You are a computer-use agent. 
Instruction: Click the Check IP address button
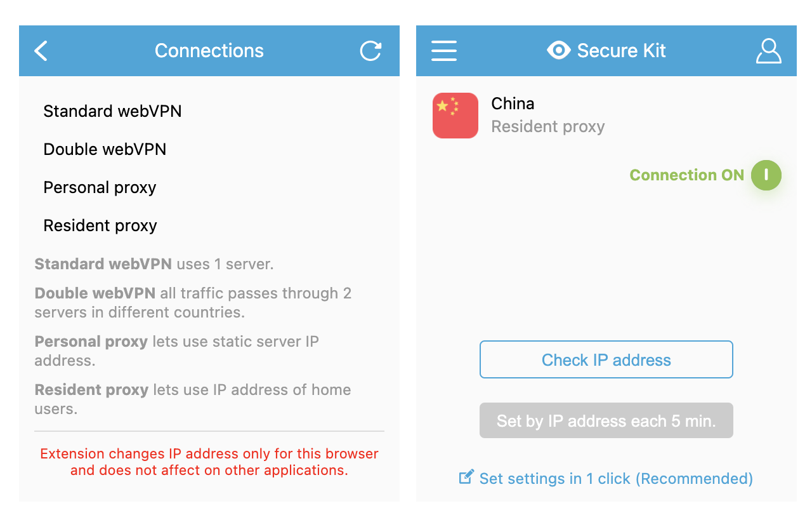click(606, 359)
